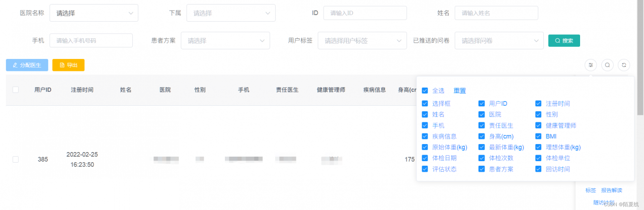Focus the ID input field
Image resolution: width=644 pixels, height=210 pixels.
coord(365,13)
